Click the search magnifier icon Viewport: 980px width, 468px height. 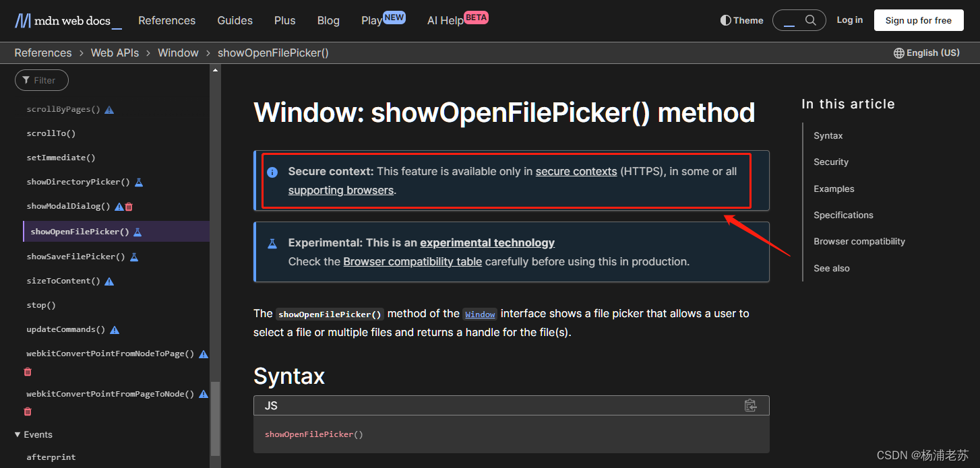[x=811, y=20]
